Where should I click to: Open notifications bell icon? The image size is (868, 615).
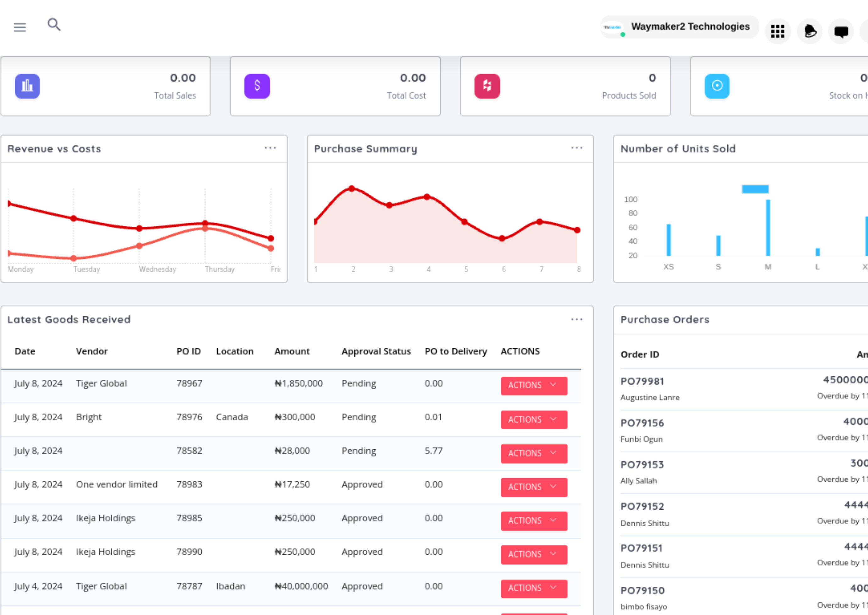click(809, 31)
